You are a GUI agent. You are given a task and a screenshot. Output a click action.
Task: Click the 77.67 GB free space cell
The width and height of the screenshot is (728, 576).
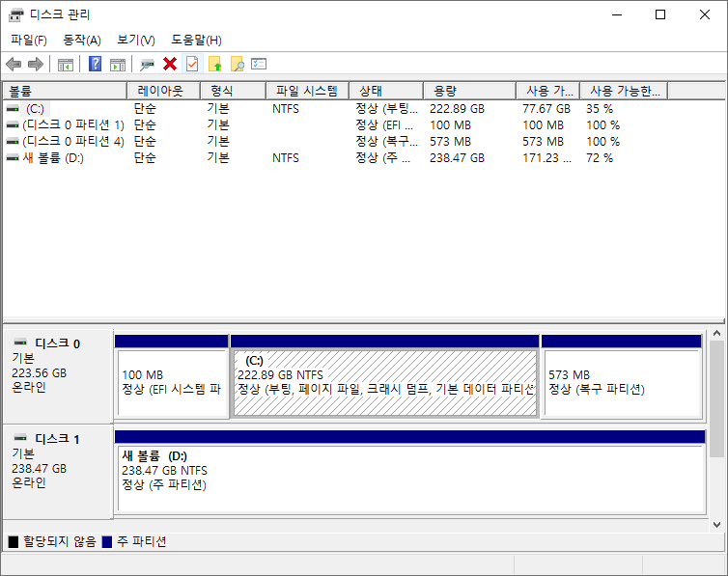546,108
